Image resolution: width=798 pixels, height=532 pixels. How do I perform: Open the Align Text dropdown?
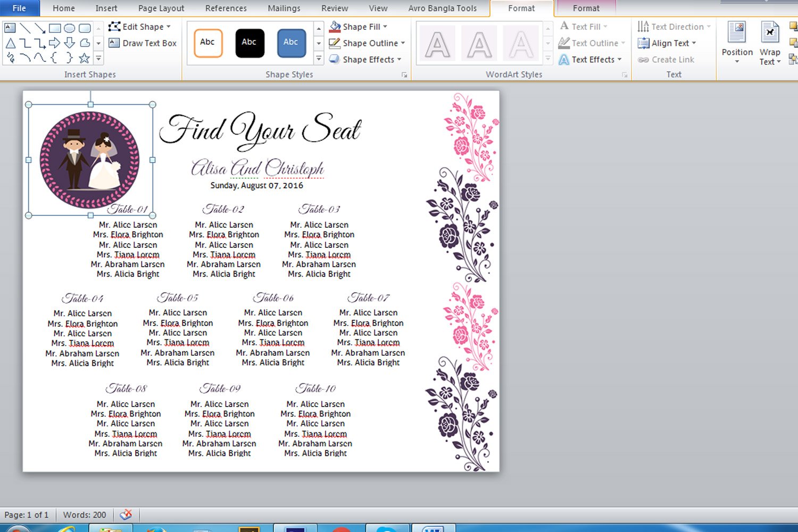coord(669,43)
